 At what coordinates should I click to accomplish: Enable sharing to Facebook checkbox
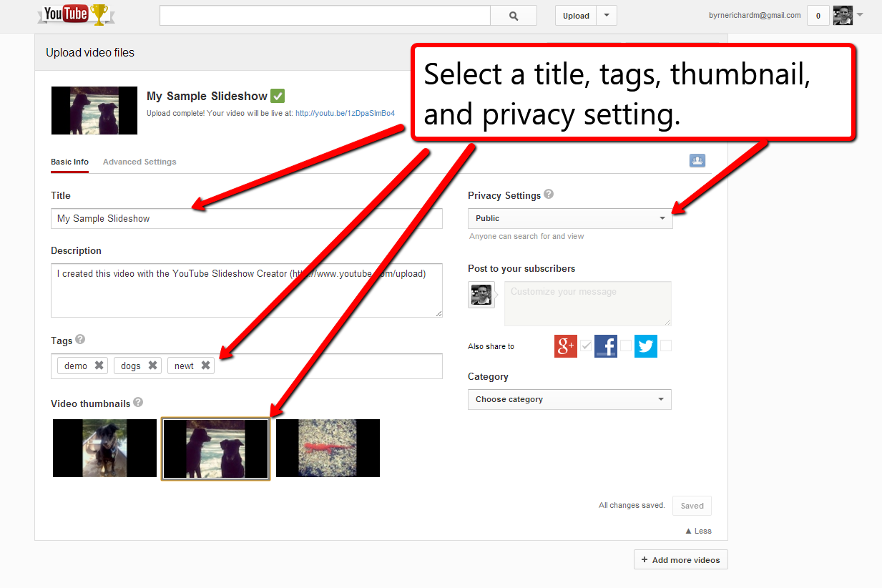coord(625,346)
